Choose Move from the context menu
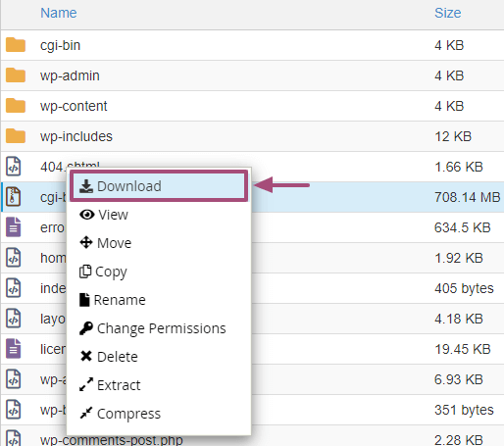This screenshot has height=446, width=504. (x=159, y=243)
